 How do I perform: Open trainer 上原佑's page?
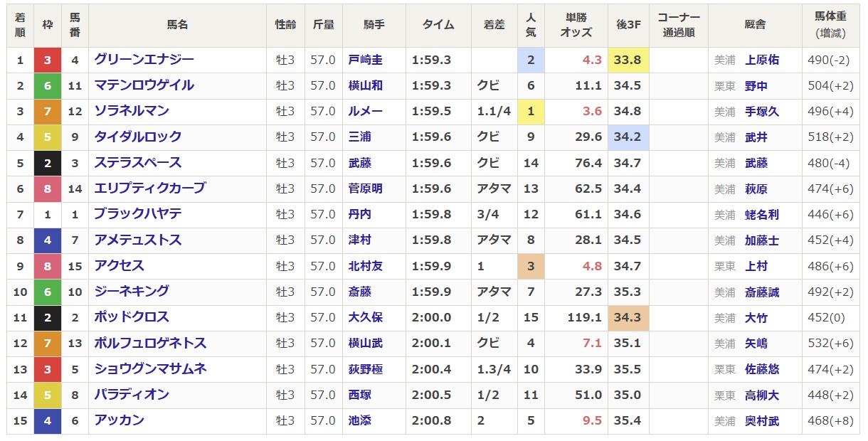[x=761, y=60]
